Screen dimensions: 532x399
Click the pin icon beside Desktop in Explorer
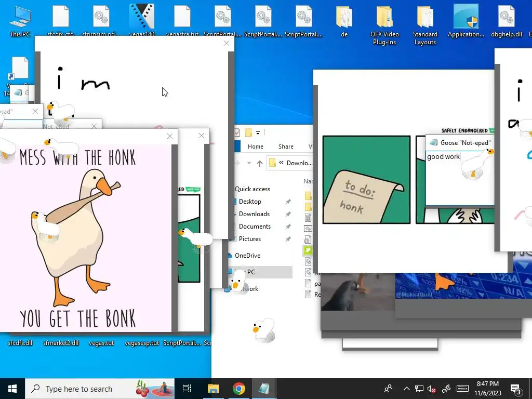[x=288, y=202]
